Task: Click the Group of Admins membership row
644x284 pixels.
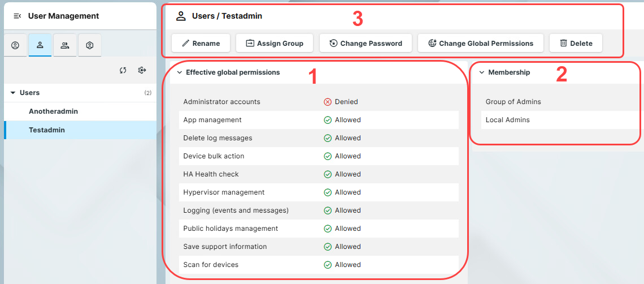Action: [513, 102]
